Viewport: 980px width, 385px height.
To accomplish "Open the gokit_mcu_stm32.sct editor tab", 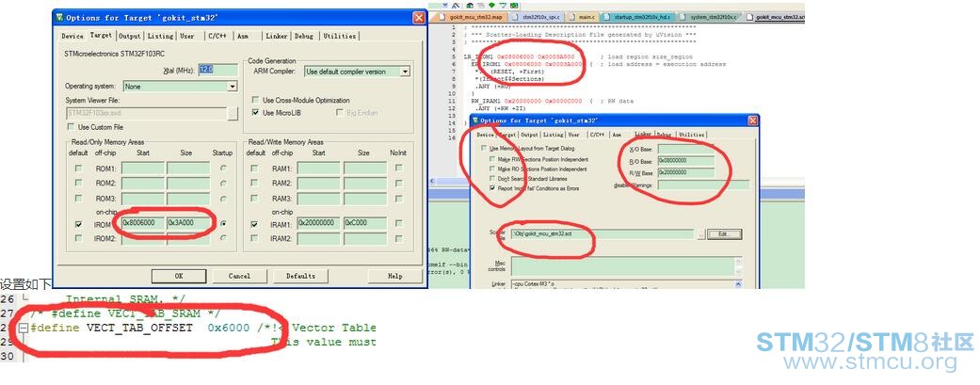I will pos(776,17).
